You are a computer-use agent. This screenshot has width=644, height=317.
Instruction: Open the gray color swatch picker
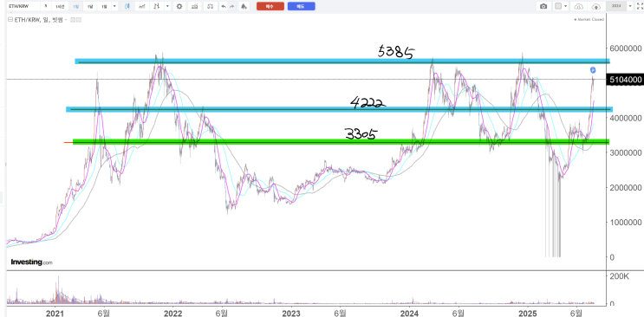tap(558, 6)
